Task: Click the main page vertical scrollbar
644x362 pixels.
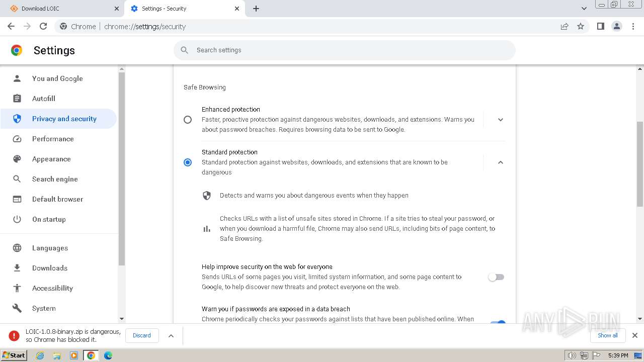Action: tap(640, 164)
